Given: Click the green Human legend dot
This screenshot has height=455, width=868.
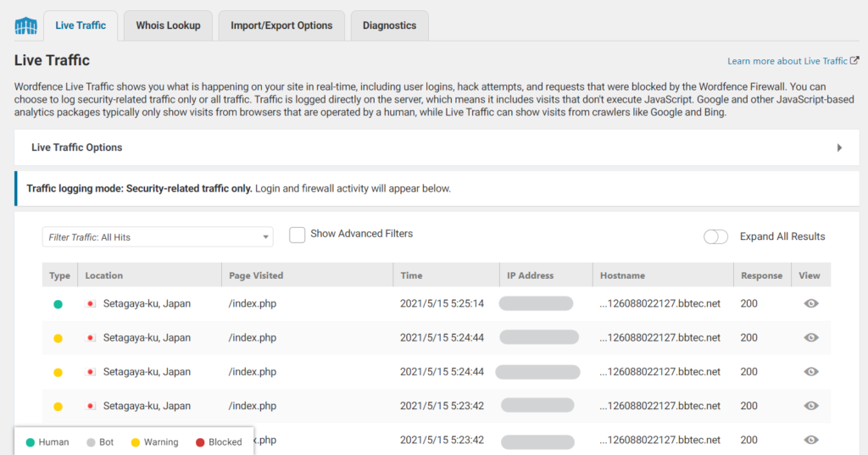Looking at the screenshot, I should (x=30, y=442).
